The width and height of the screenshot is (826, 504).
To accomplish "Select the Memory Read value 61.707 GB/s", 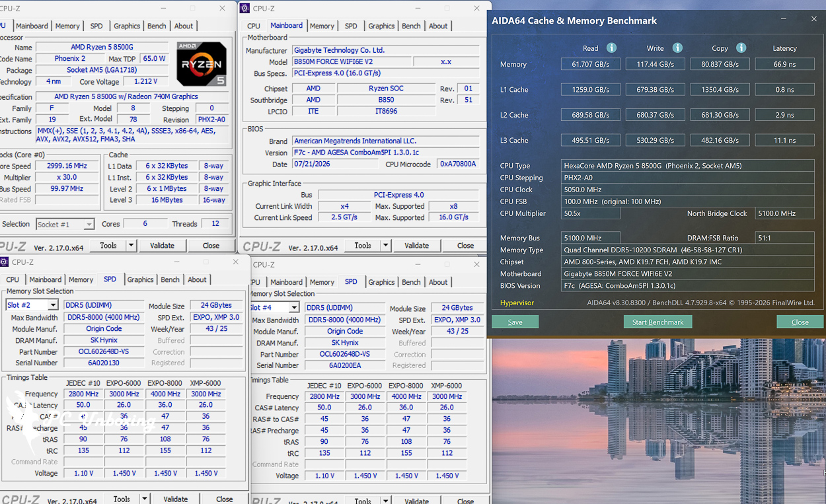I will 591,64.
